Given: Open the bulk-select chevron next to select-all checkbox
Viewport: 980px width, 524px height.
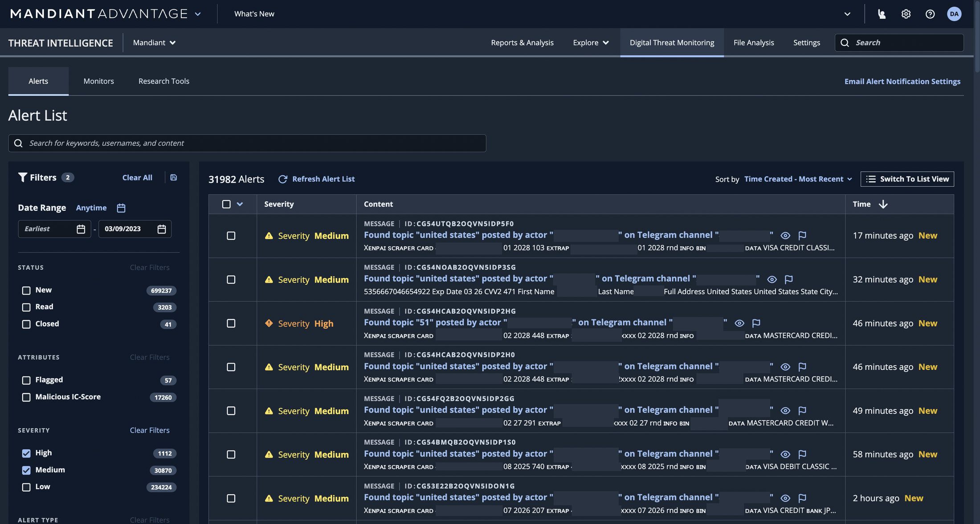Looking at the screenshot, I should coord(240,204).
